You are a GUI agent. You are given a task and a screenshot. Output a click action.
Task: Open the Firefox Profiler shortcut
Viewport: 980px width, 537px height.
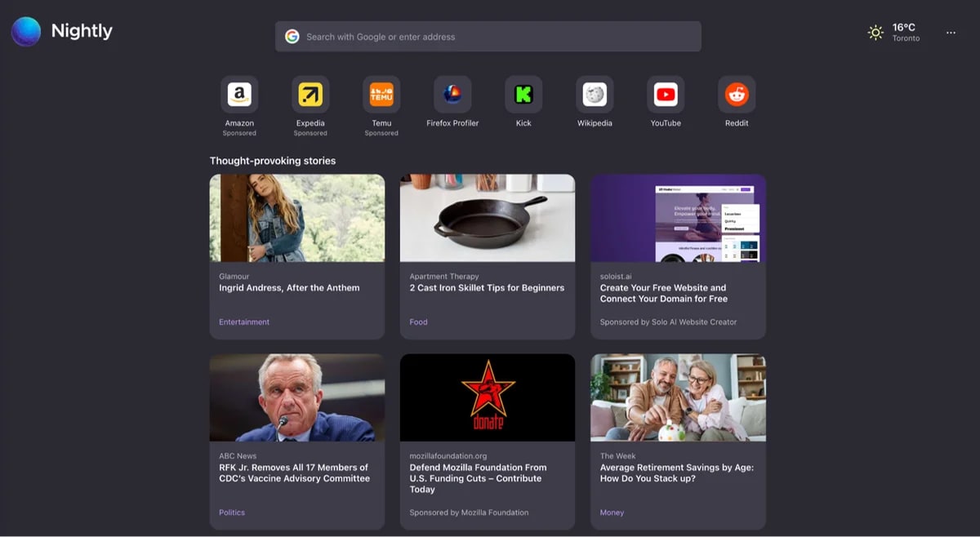click(452, 95)
